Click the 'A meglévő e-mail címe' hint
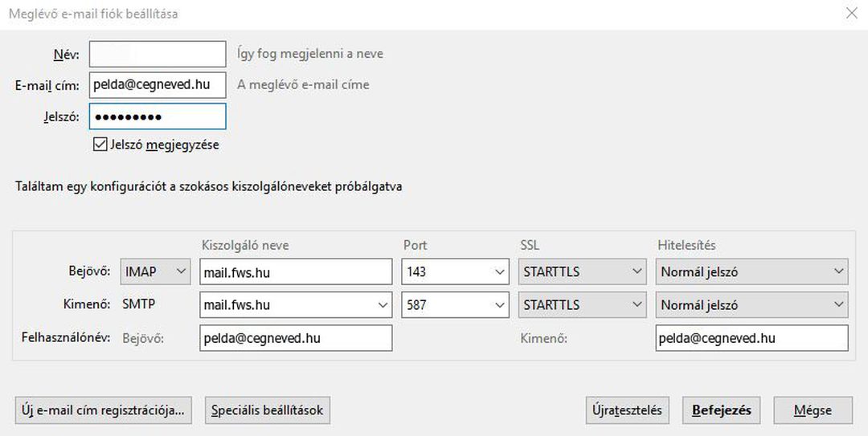868x436 pixels. (303, 84)
